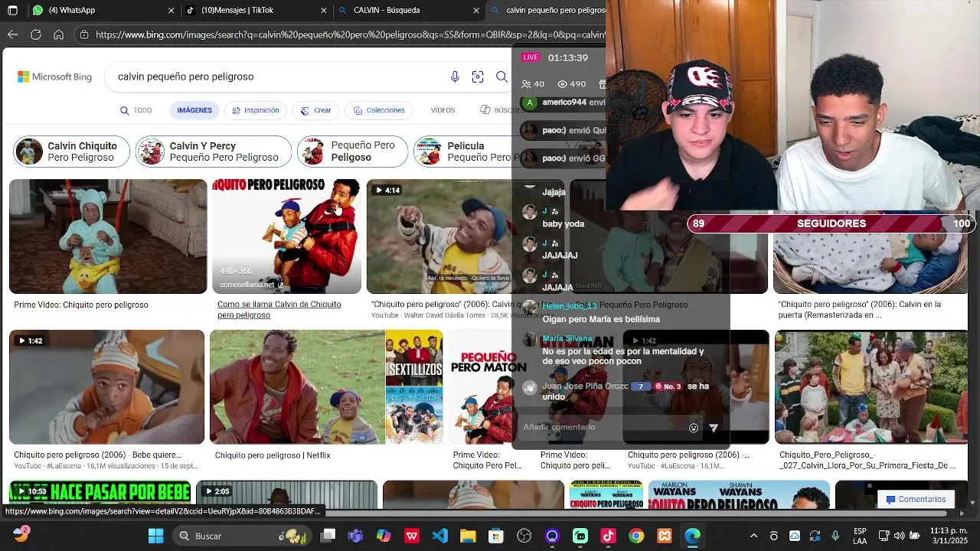
Task: Submit search with magnifier icon
Action: click(501, 77)
